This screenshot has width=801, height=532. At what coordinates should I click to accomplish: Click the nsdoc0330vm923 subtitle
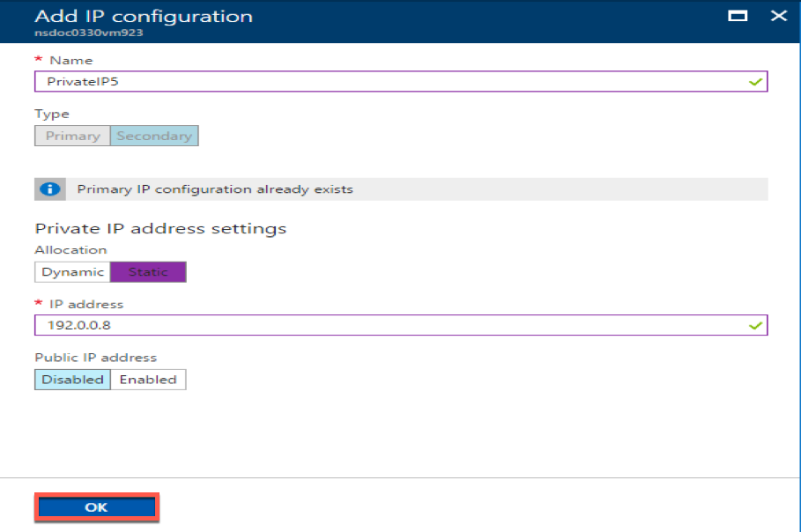click(x=89, y=33)
